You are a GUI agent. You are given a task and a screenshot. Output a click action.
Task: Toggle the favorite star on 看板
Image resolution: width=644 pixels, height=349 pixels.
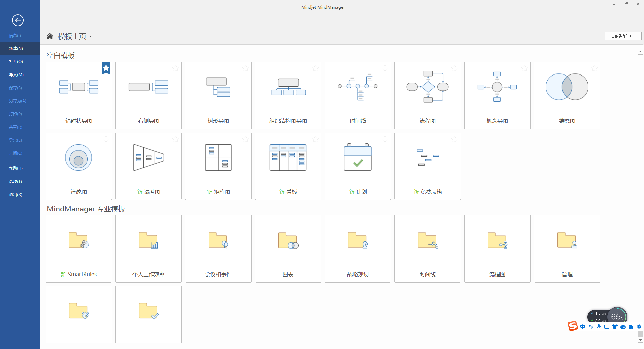315,139
